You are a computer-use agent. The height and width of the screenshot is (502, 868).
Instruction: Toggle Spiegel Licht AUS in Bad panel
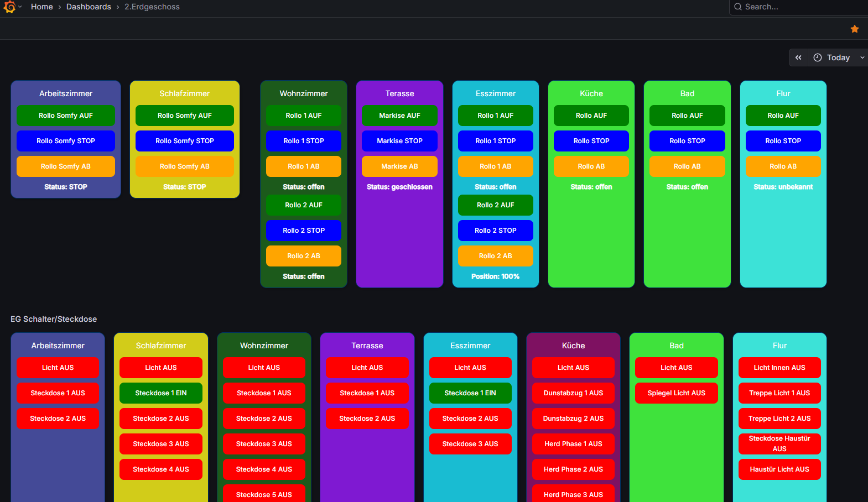pos(676,393)
